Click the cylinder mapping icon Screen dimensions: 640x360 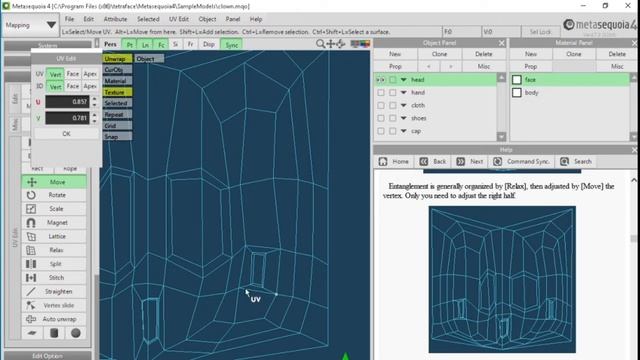pyautogui.click(x=54, y=333)
